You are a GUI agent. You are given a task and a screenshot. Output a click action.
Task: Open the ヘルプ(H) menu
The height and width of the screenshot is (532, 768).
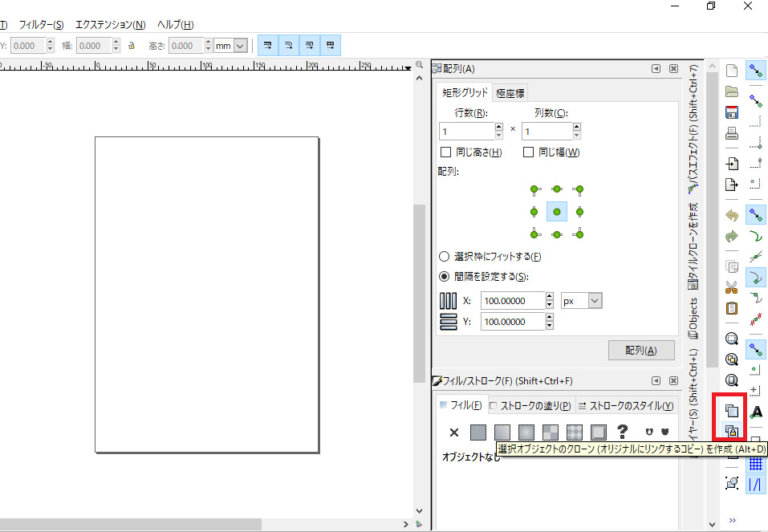pos(175,25)
